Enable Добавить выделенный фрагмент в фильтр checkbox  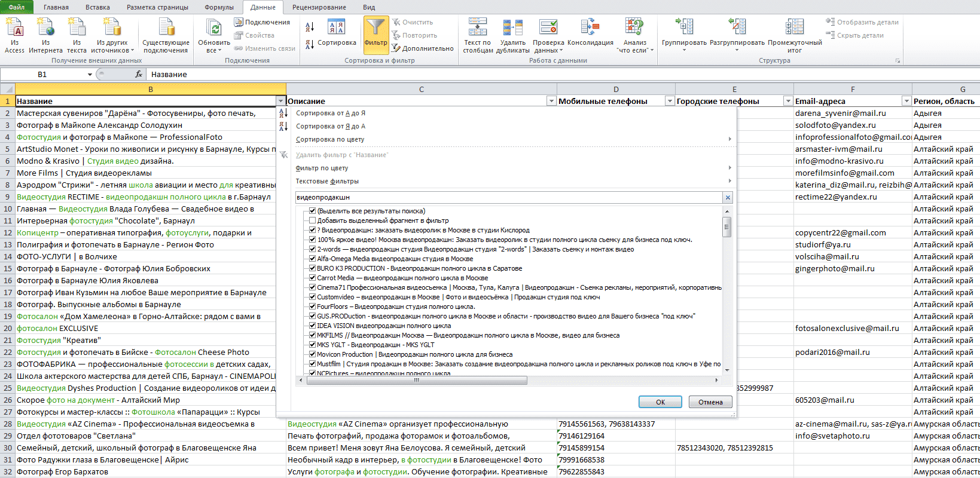(x=312, y=220)
